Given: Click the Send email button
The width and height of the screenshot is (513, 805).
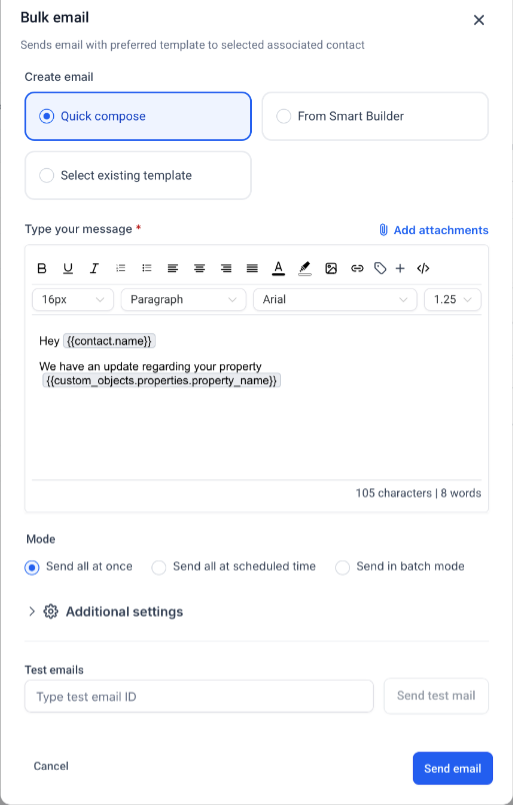Looking at the screenshot, I should [x=452, y=768].
